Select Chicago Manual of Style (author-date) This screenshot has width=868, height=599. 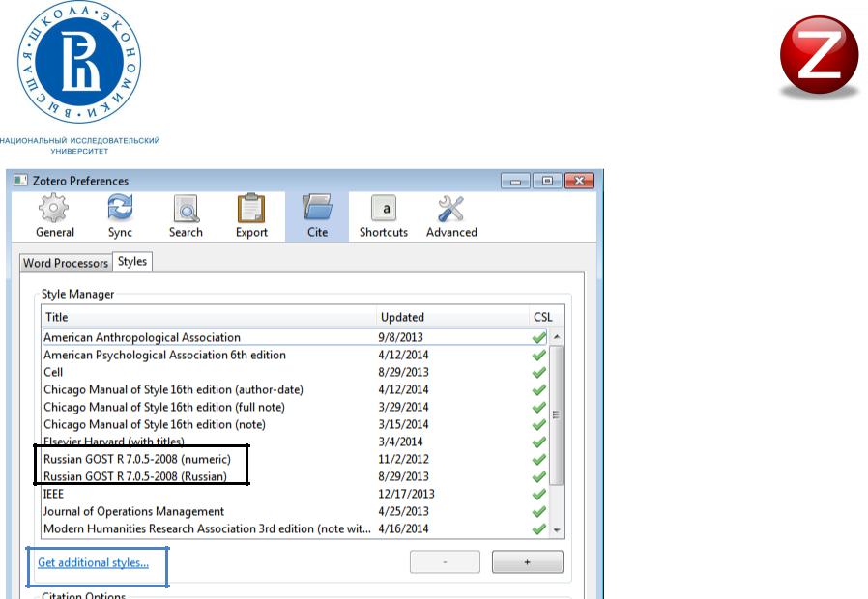295,390
